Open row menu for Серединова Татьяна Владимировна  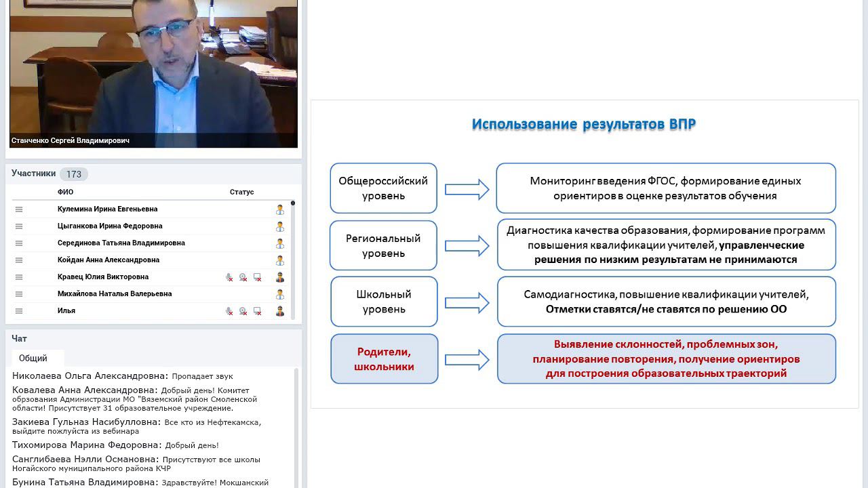tap(19, 243)
